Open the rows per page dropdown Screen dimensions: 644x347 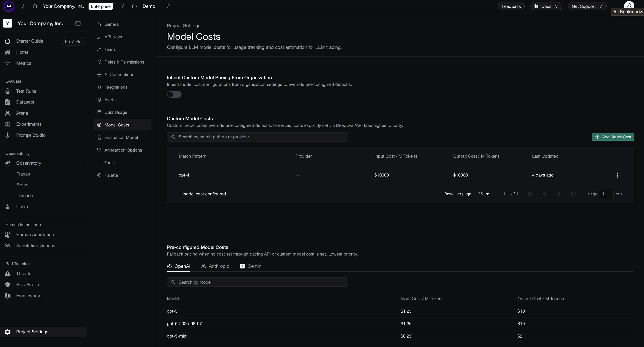(x=483, y=194)
